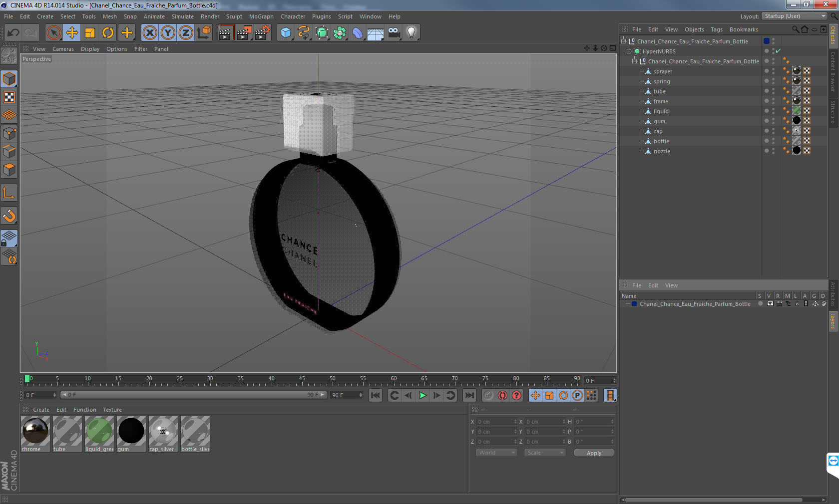Select the cap object in tree
839x504 pixels.
658,131
